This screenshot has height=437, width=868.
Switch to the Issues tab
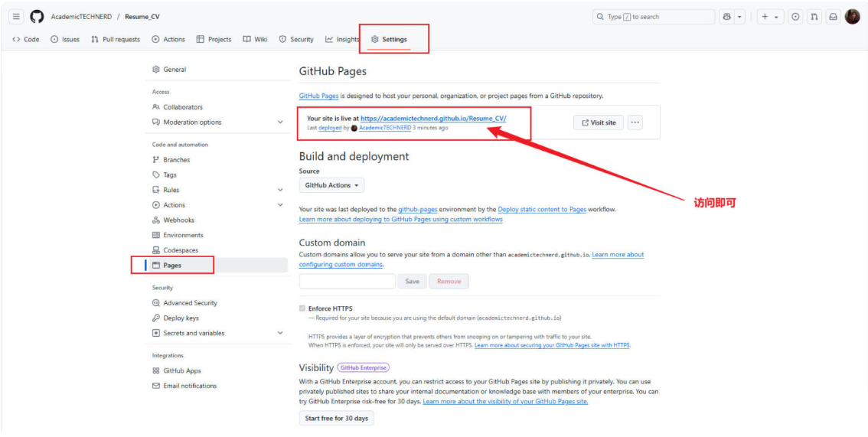click(65, 39)
